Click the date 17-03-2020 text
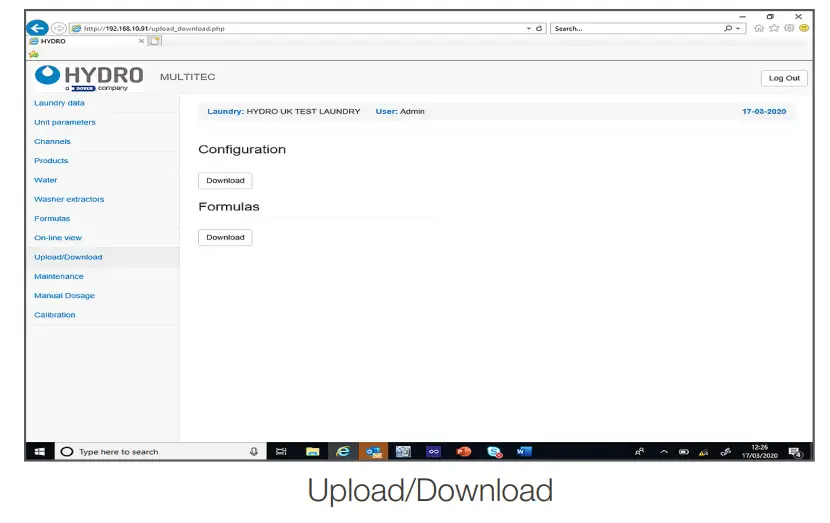 point(764,111)
